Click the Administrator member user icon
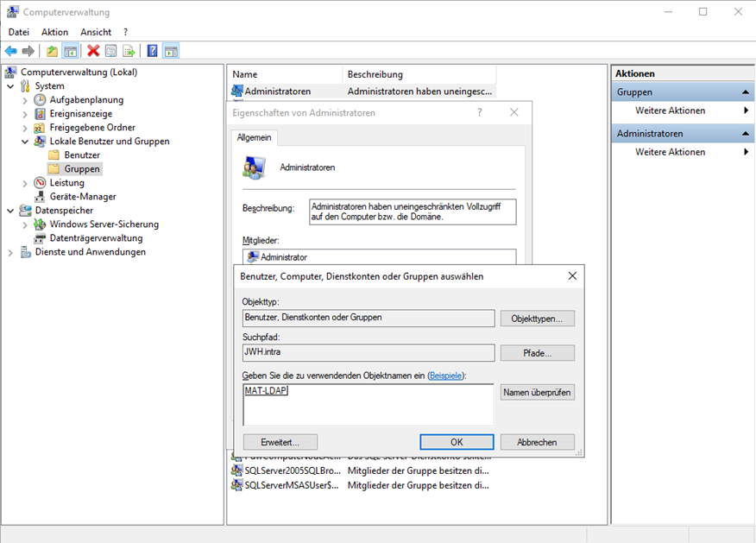 [253, 257]
